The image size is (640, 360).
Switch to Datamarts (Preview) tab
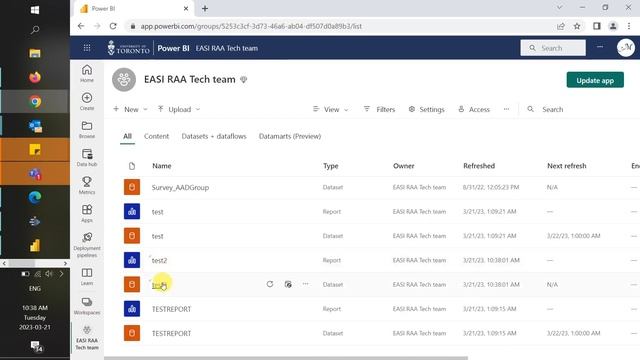click(x=290, y=136)
